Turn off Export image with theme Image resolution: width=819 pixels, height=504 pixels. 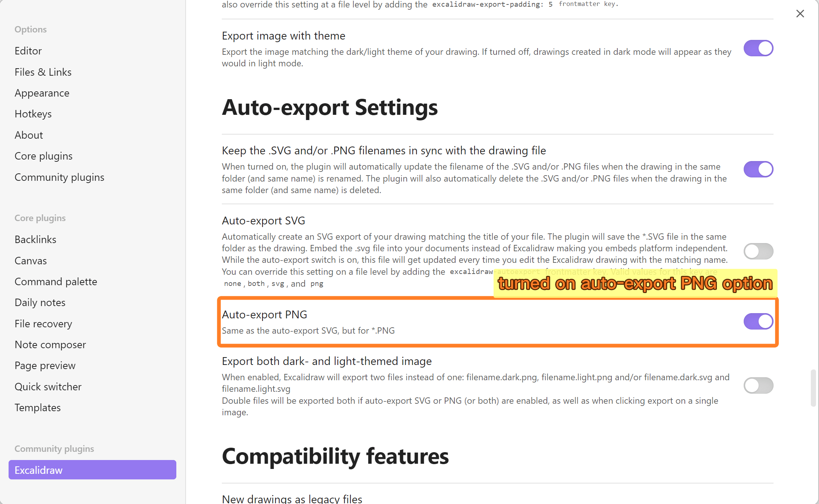[x=758, y=48]
